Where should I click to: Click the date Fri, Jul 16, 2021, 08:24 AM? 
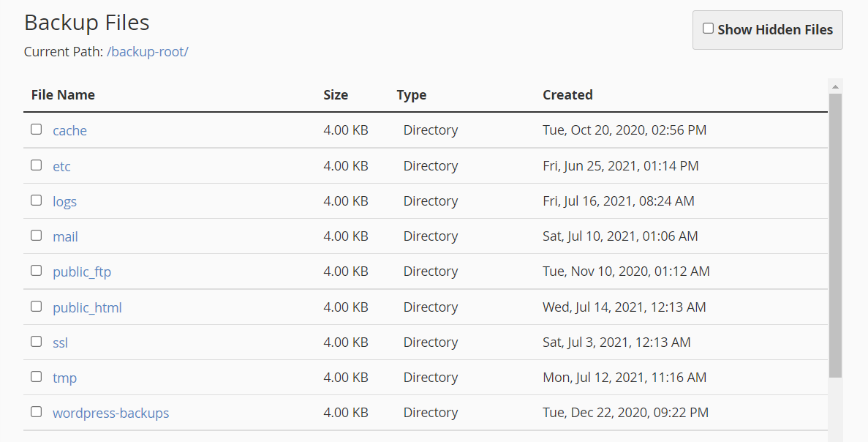pyautogui.click(x=619, y=201)
